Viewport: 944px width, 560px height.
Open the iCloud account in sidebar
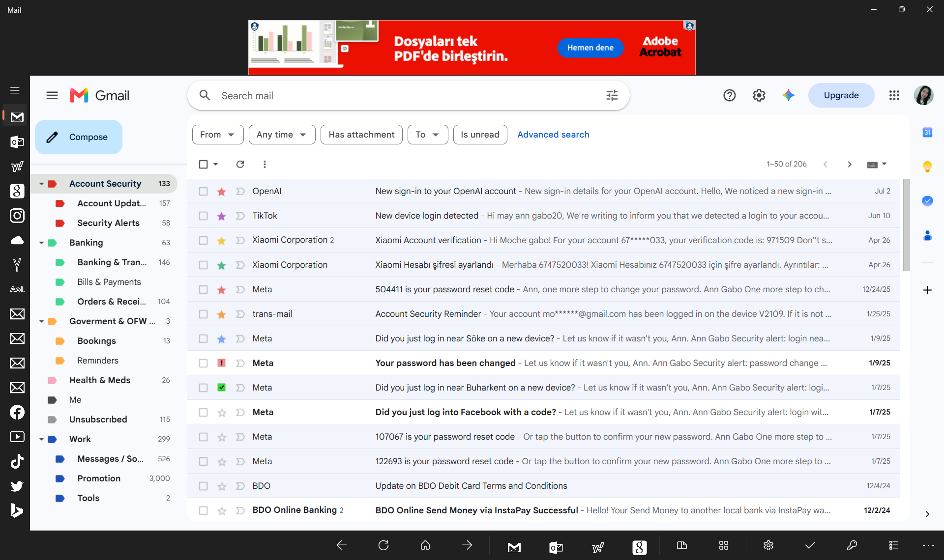click(17, 240)
